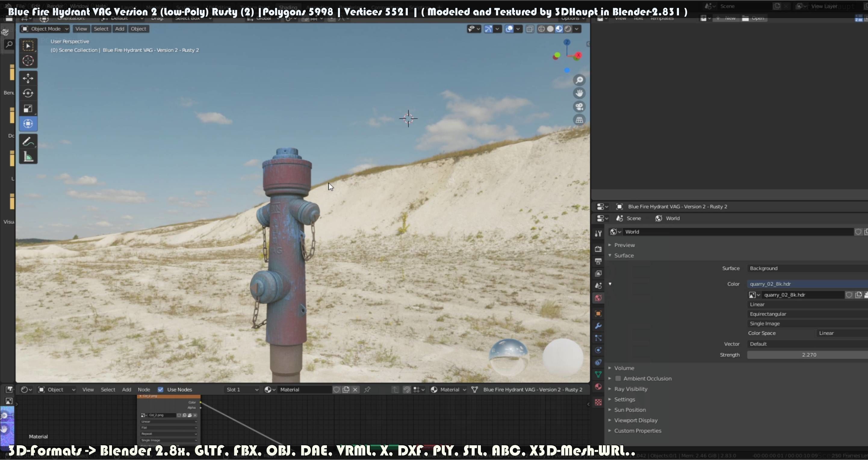The width and height of the screenshot is (868, 460).
Task: Open the Slot 1 material slot dropdown
Action: click(241, 389)
